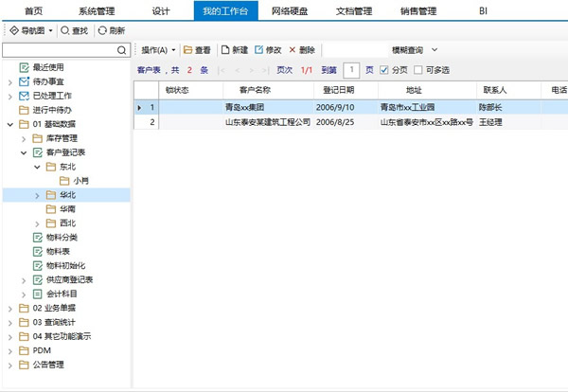Viewport: 568px width, 392px height.
Task: Click the 导航图 navigation map icon
Action: coord(13,30)
